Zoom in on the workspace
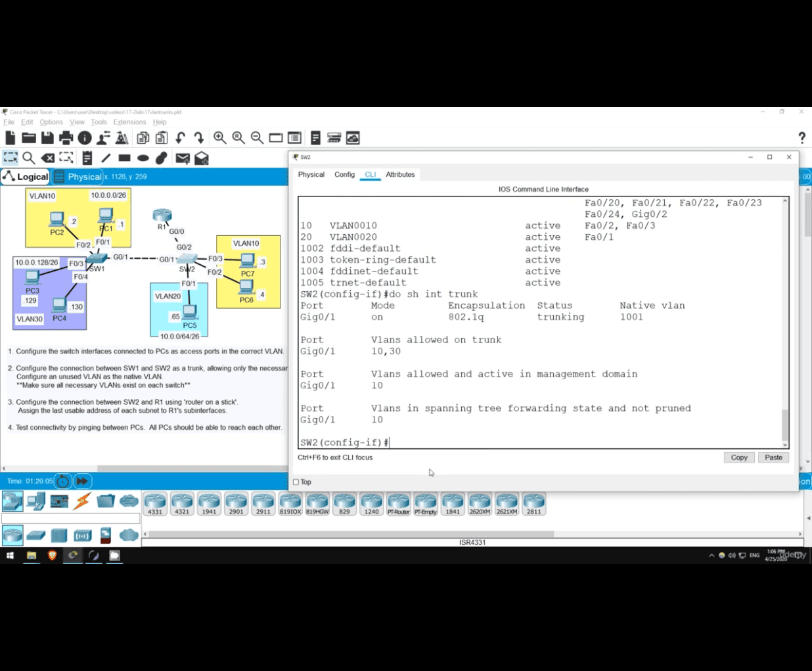812x671 pixels. [x=220, y=138]
